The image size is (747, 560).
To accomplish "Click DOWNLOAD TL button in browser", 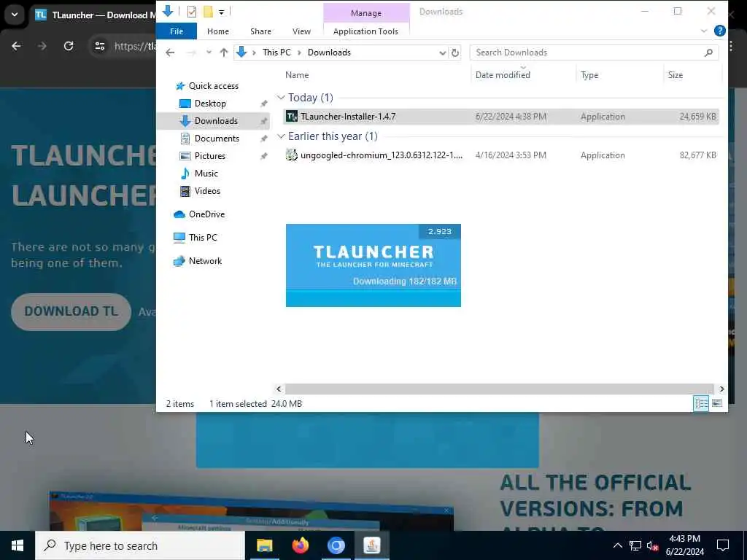I will click(x=71, y=311).
